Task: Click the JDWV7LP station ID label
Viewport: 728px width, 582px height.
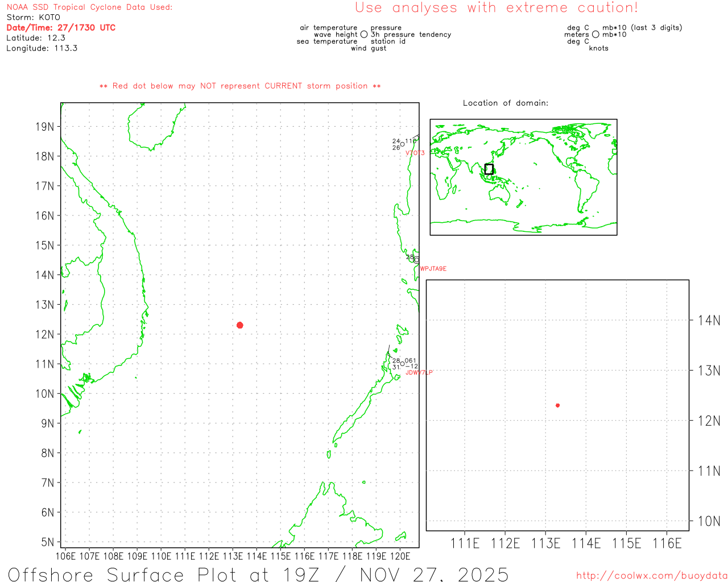Action: pyautogui.click(x=419, y=373)
